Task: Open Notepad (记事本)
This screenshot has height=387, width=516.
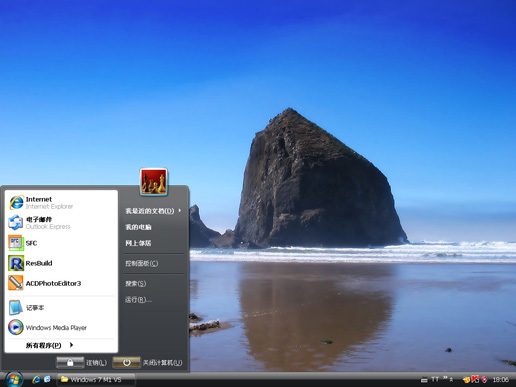Action: (61, 308)
